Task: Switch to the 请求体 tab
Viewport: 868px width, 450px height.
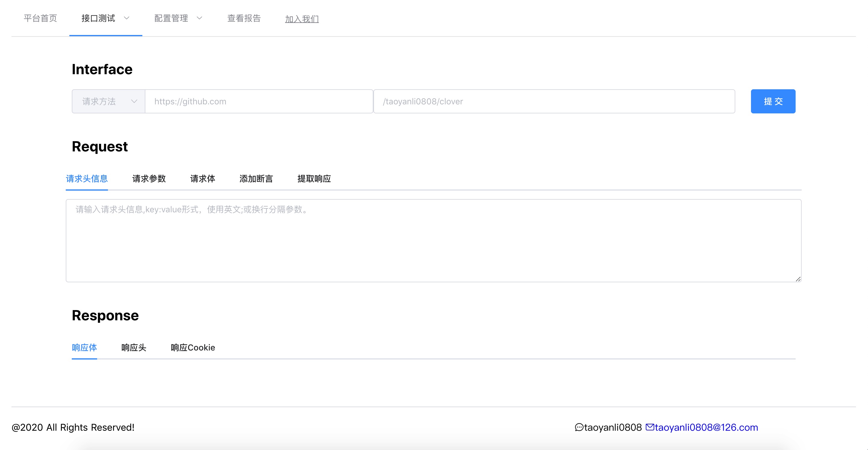Action: click(202, 179)
